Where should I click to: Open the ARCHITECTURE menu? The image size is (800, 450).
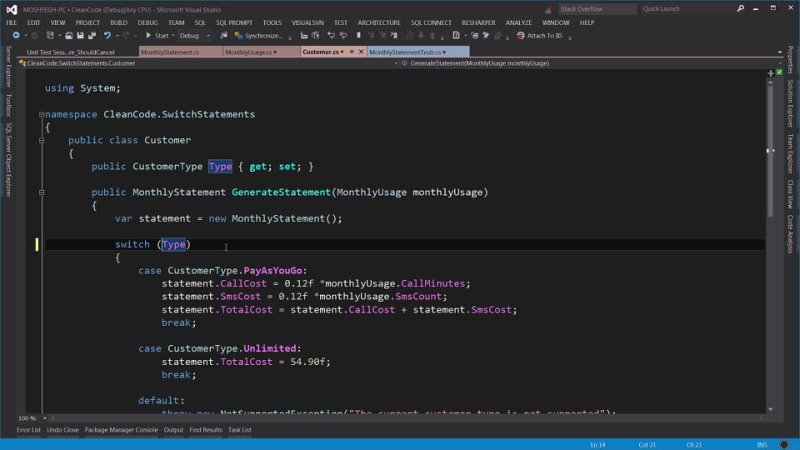(379, 22)
